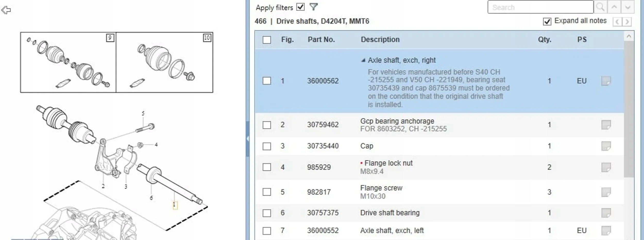Click the Part No. column header
Viewport: 644px width, 240px height.
(x=321, y=39)
